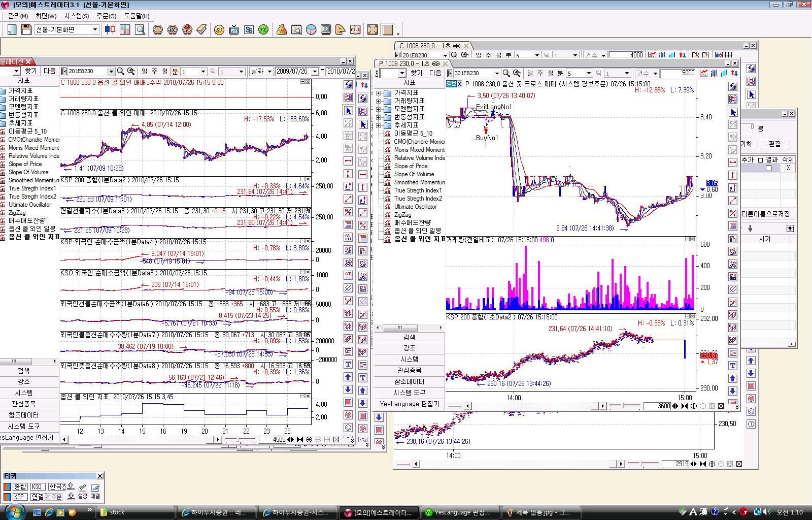The image size is (812, 520).
Task: Click the 편집 button in right panel
Action: [774, 144]
